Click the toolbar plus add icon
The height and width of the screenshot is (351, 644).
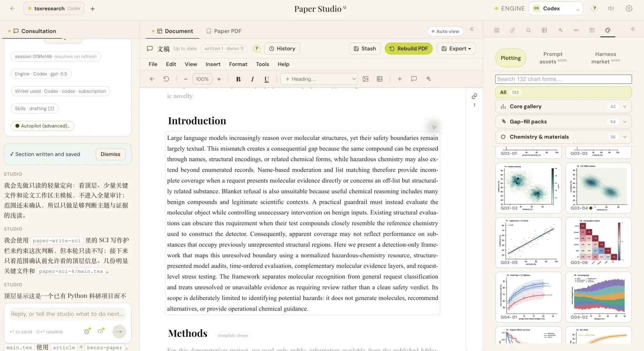coord(400,79)
